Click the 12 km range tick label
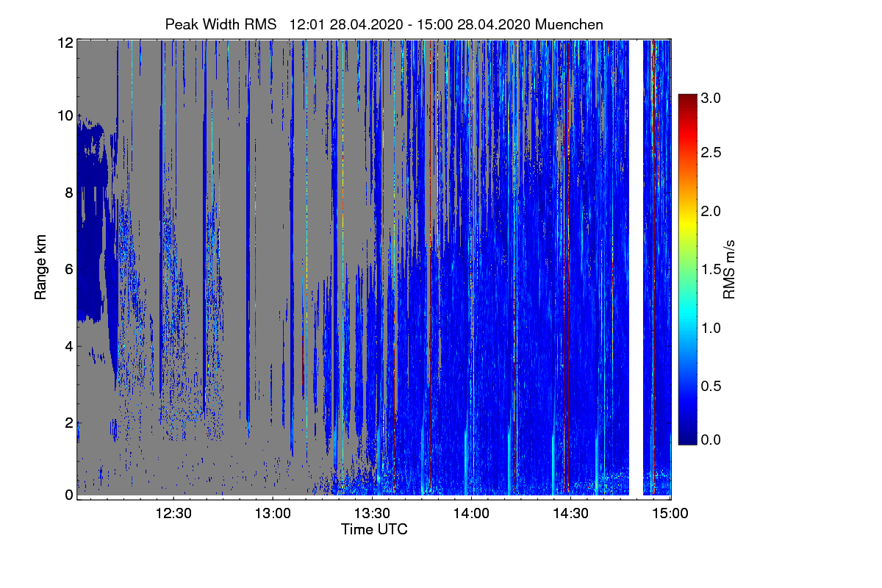Image resolution: width=882 pixels, height=588 pixels. pos(65,43)
